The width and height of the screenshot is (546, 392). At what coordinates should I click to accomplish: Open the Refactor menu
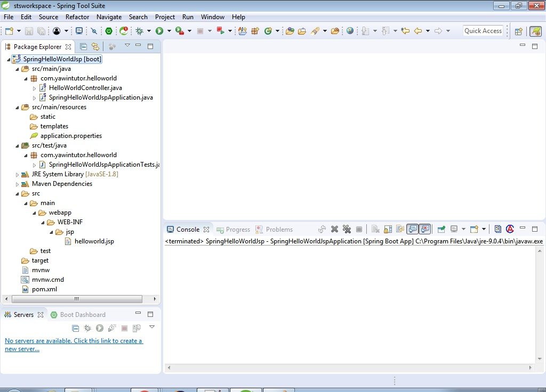(x=77, y=17)
